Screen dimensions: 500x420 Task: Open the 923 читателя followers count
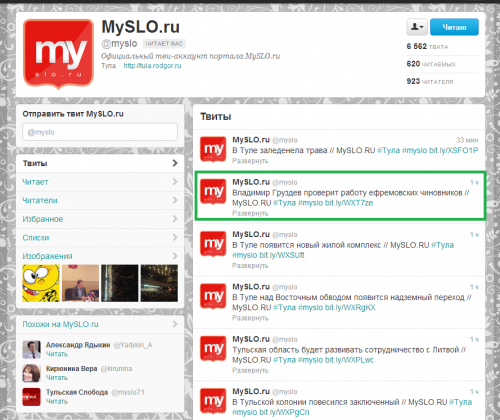[x=430, y=81]
